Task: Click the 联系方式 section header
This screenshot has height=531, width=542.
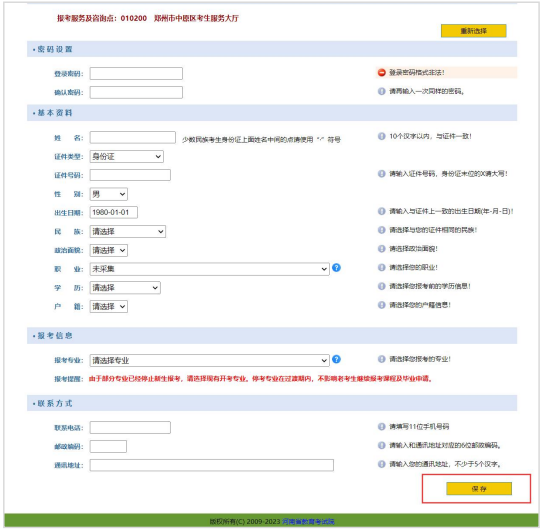Action: pos(272,403)
